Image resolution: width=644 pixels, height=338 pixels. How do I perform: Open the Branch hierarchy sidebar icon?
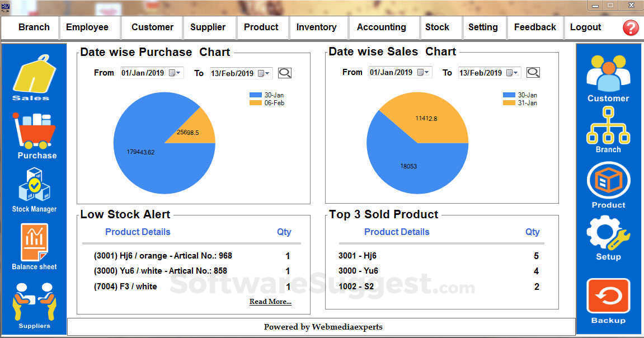(x=608, y=126)
